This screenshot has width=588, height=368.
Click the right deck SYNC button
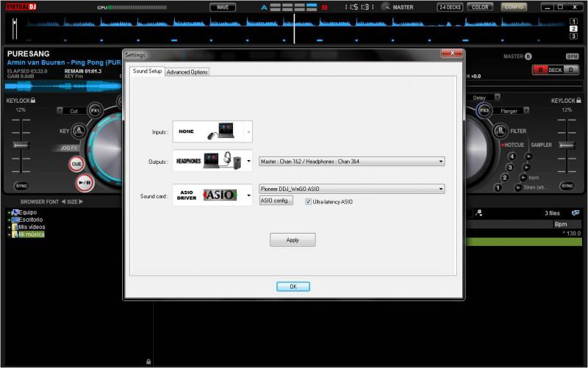click(x=567, y=186)
